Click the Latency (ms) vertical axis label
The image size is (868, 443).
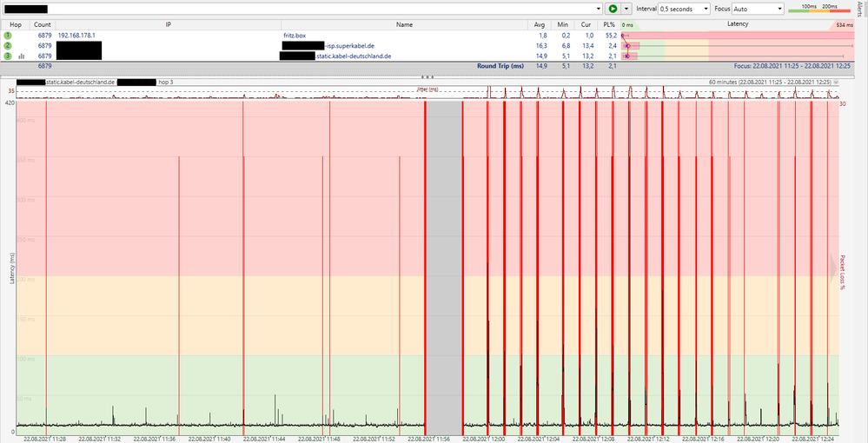tap(11, 268)
